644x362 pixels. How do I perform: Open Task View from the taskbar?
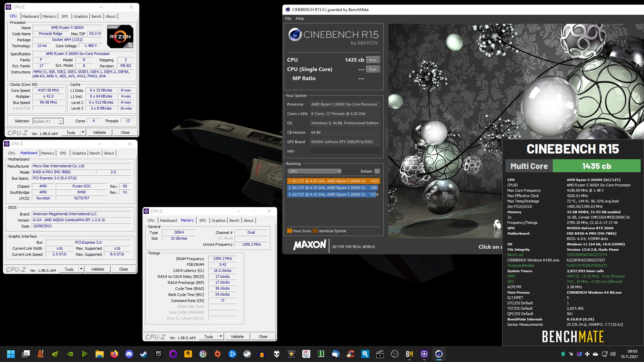(26, 354)
